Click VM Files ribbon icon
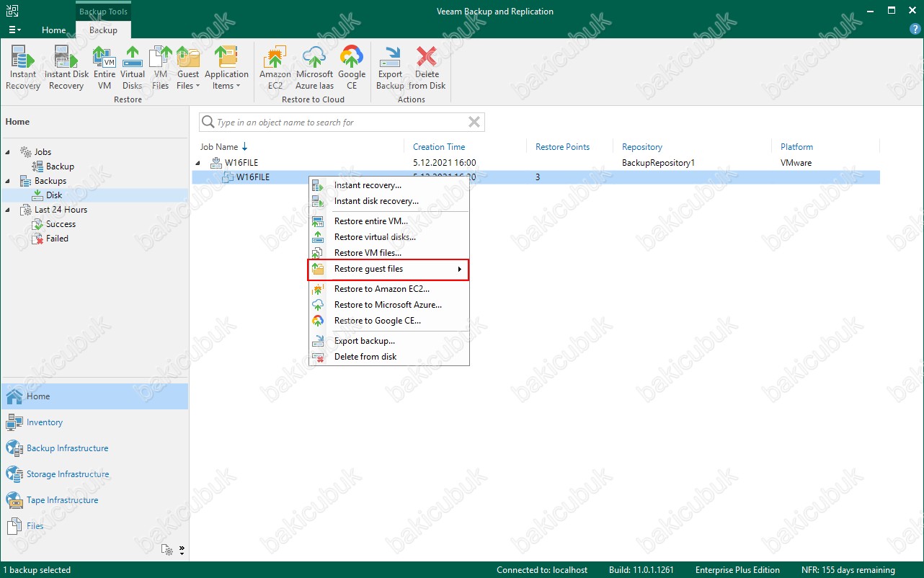 pyautogui.click(x=161, y=68)
